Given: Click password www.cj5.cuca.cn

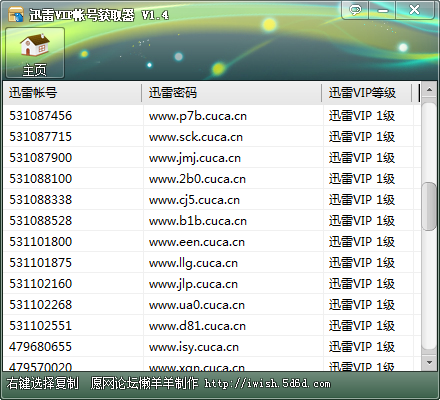Looking at the screenshot, I should 194,200.
